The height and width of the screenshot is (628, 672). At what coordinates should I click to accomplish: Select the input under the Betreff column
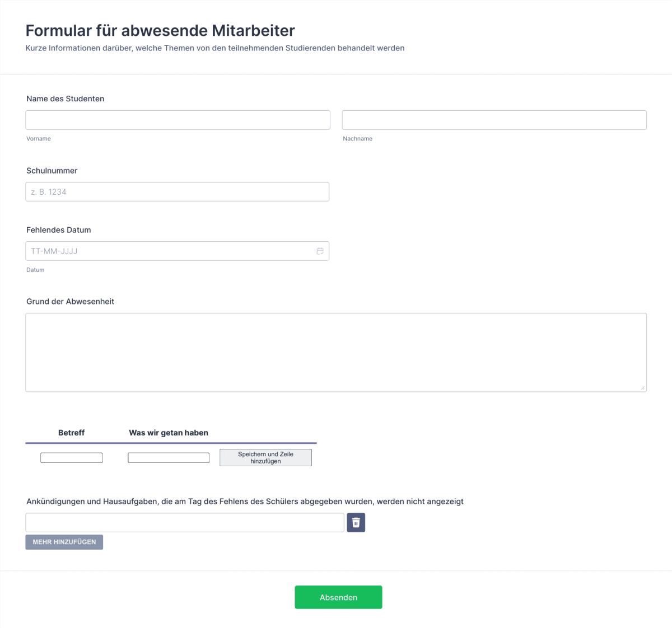pos(71,457)
